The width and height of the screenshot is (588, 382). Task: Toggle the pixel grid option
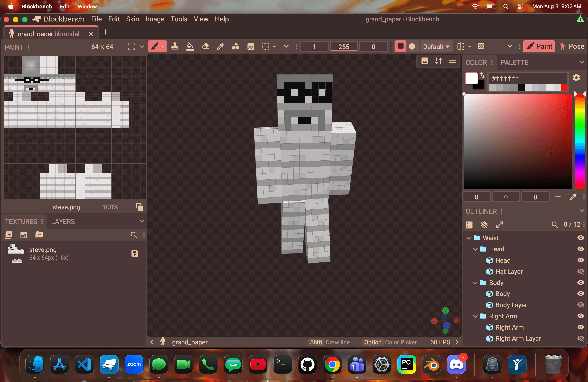pyautogui.click(x=481, y=46)
